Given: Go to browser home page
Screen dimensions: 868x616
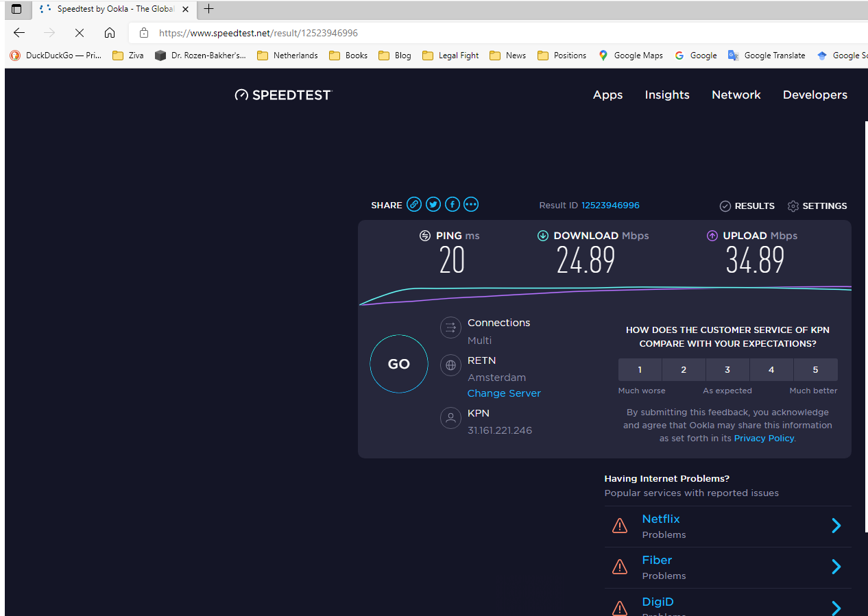Looking at the screenshot, I should (x=110, y=33).
